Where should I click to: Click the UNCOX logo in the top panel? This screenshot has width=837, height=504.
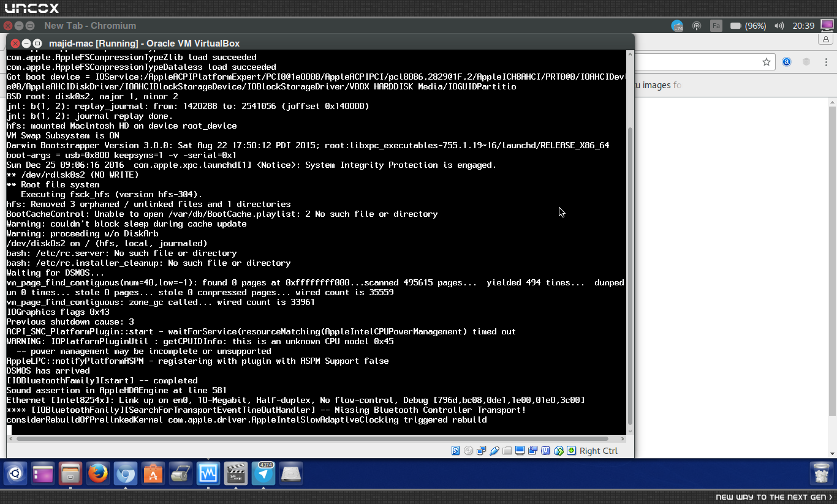coord(32,8)
